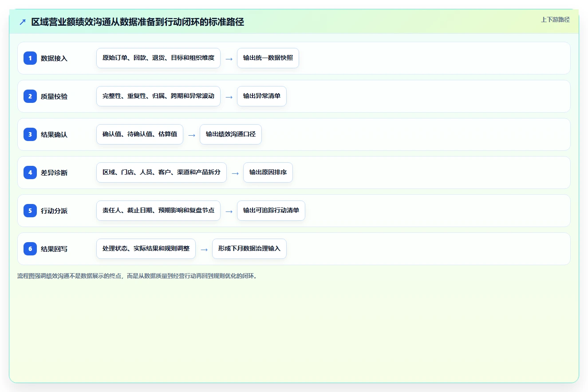Image resolution: width=588 pixels, height=392 pixels.
Task: Click the arrow before 输出异常清单
Action: (x=229, y=97)
